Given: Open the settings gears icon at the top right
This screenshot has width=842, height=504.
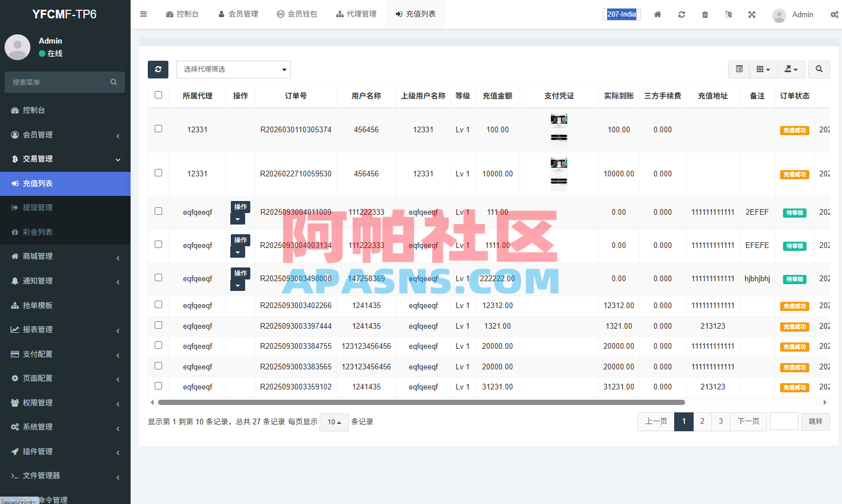Looking at the screenshot, I should (835, 14).
